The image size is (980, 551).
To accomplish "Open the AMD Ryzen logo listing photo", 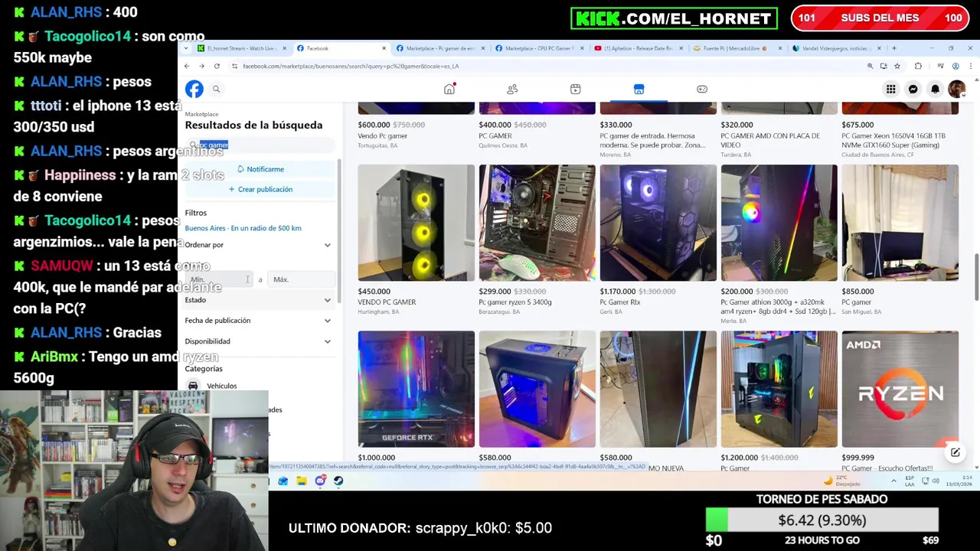I will coord(900,389).
